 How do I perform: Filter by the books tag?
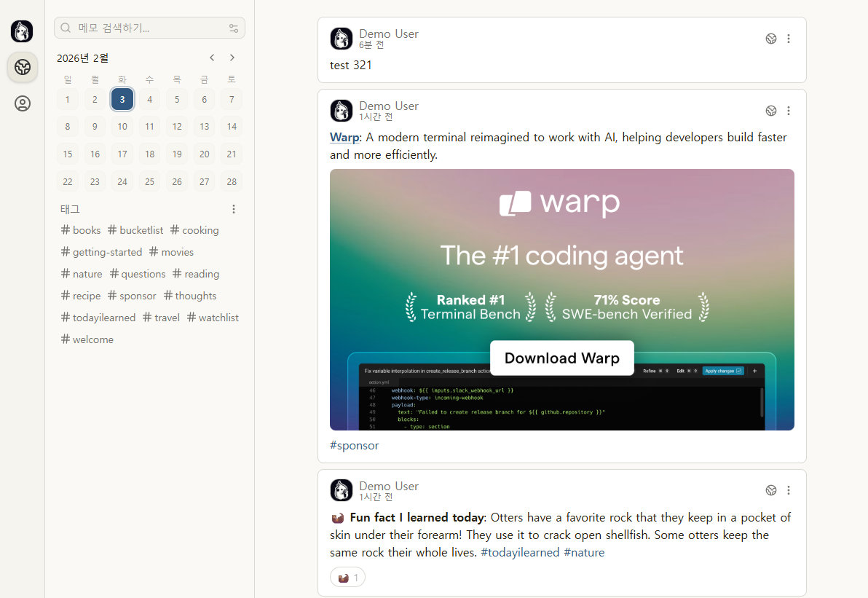coord(81,230)
